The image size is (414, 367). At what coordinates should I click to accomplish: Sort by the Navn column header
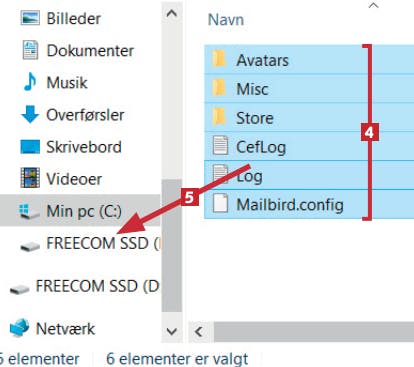(x=226, y=20)
